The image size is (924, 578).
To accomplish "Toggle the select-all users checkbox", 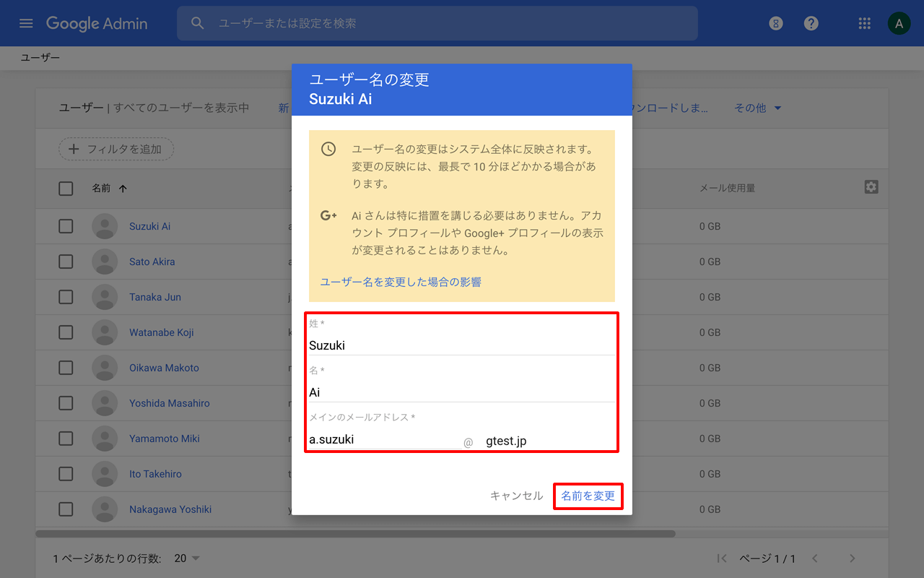I will click(x=66, y=189).
